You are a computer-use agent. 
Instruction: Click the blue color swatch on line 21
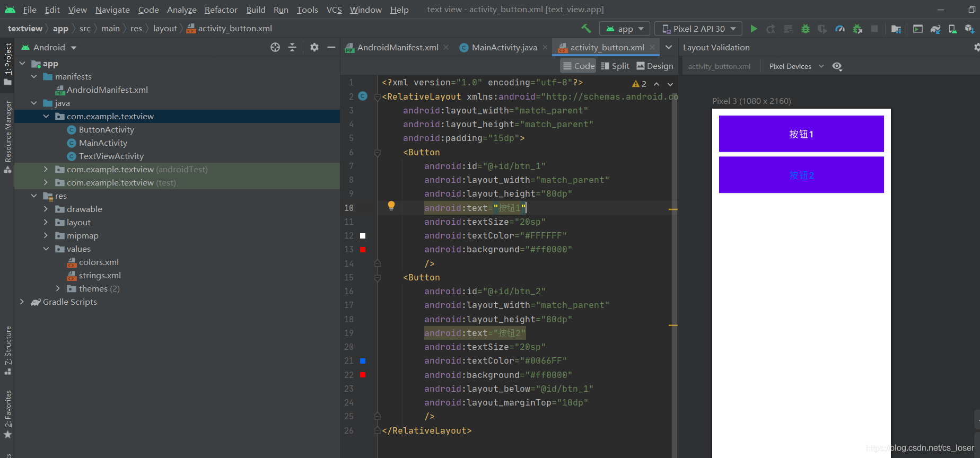363,360
